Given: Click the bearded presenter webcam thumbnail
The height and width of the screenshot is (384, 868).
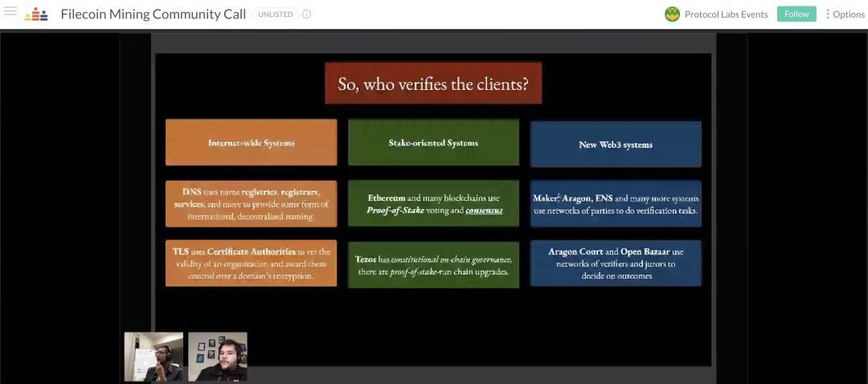Looking at the screenshot, I should (218, 357).
